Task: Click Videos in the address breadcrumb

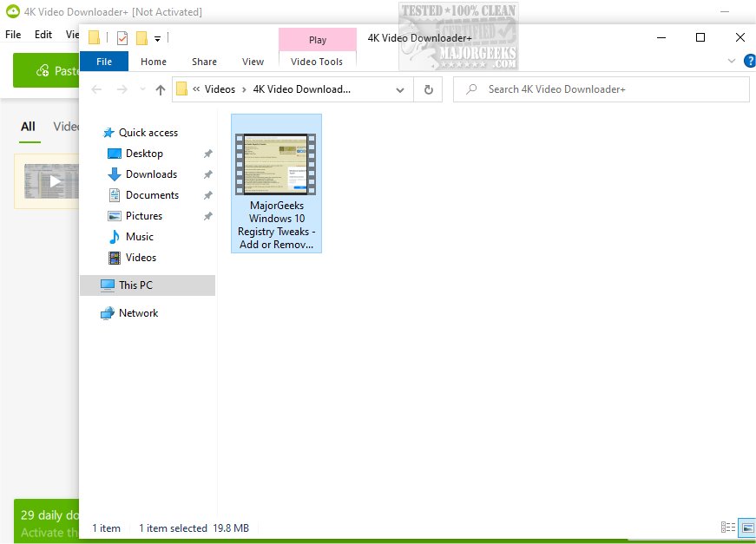Action: click(220, 89)
